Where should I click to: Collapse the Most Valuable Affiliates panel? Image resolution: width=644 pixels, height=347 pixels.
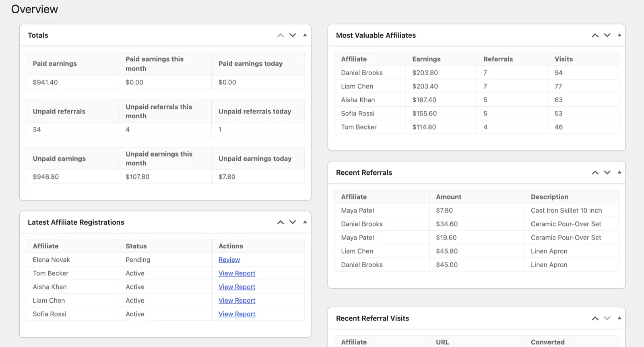click(619, 35)
